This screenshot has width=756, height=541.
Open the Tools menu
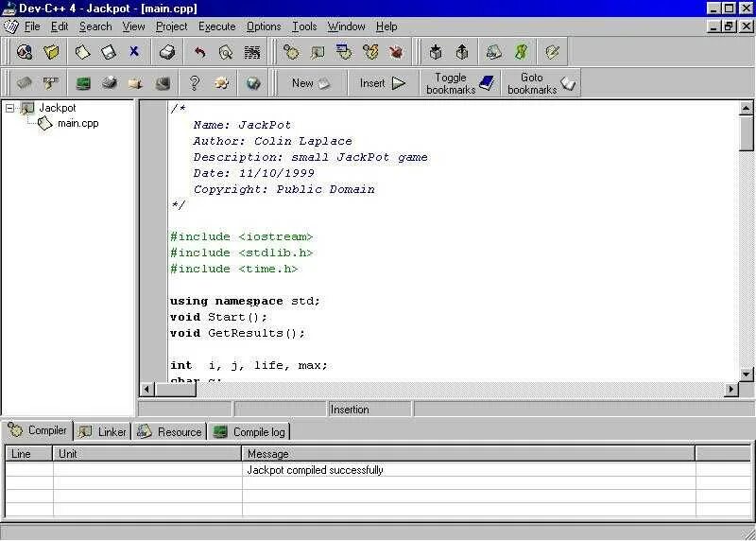pyautogui.click(x=304, y=26)
